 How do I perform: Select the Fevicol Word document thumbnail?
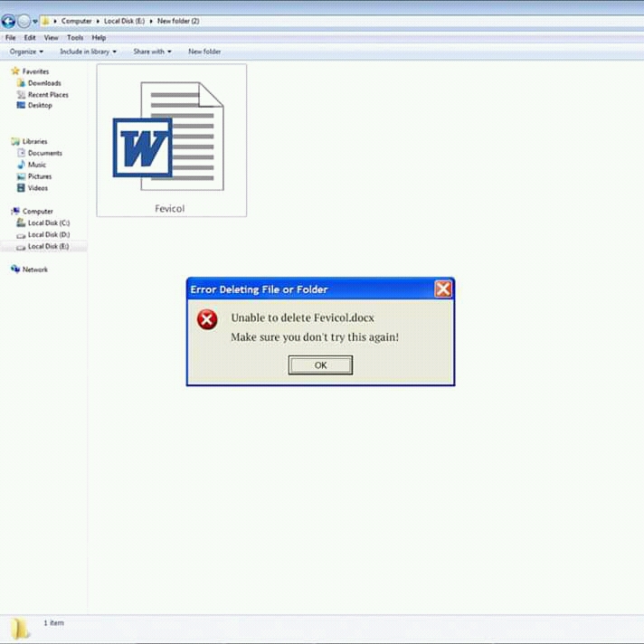(x=168, y=137)
